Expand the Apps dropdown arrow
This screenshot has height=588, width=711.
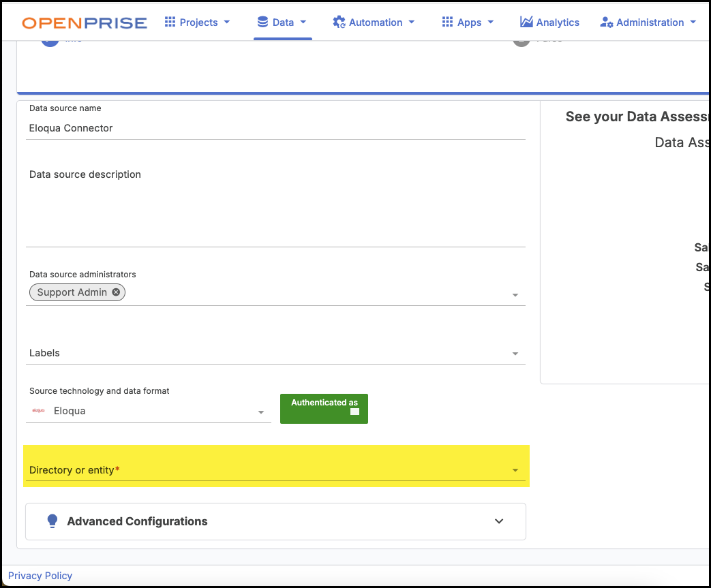click(490, 22)
